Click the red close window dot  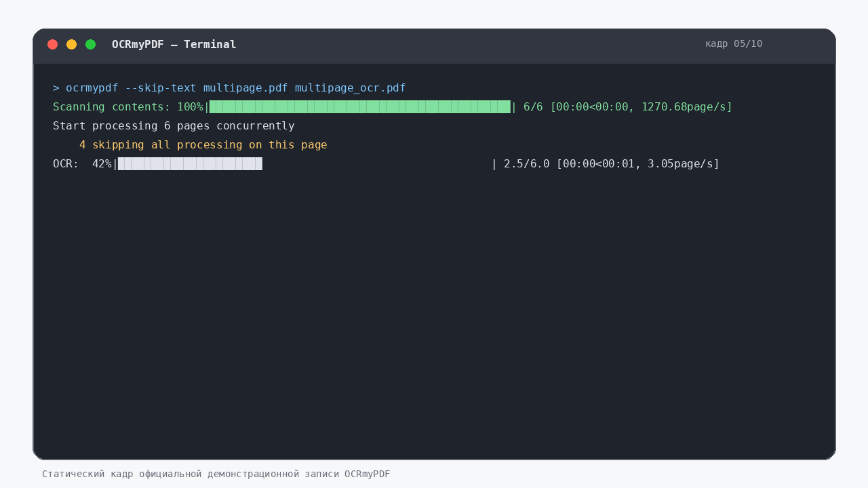[52, 45]
